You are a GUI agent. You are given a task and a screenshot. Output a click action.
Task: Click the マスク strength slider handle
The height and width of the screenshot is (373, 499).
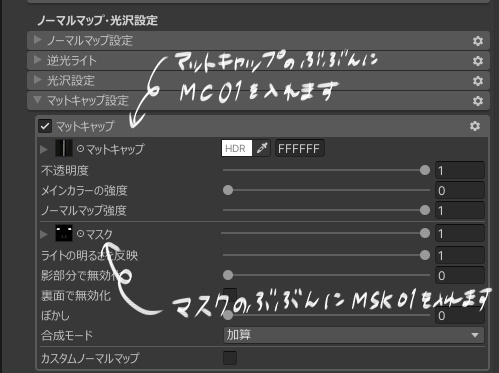click(425, 233)
